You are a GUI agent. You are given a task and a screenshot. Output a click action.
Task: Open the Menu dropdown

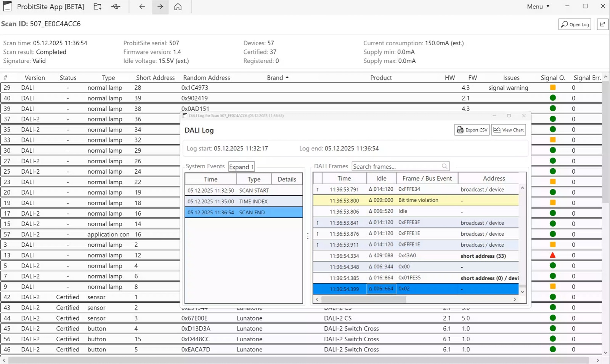click(538, 6)
